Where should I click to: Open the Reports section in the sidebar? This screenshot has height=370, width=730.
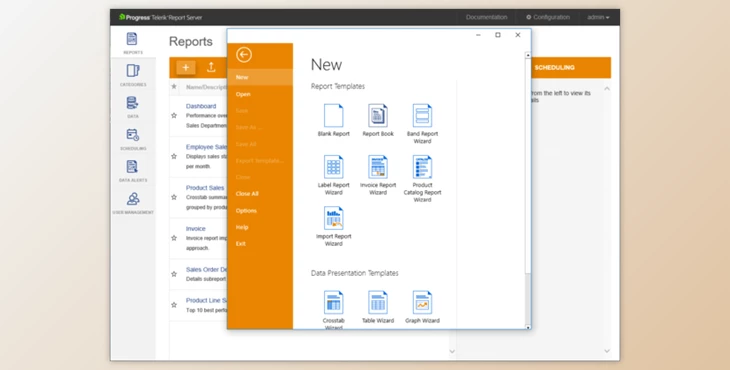133,42
